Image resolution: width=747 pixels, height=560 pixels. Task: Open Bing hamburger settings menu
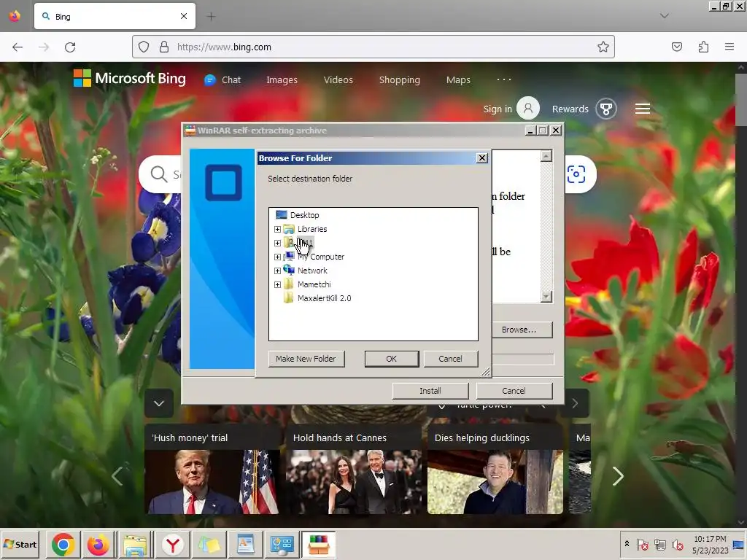[x=643, y=109]
